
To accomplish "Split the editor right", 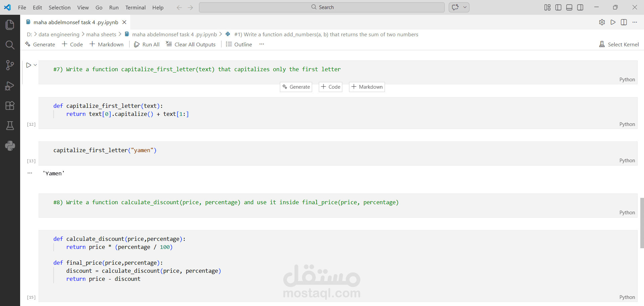I will 624,22.
